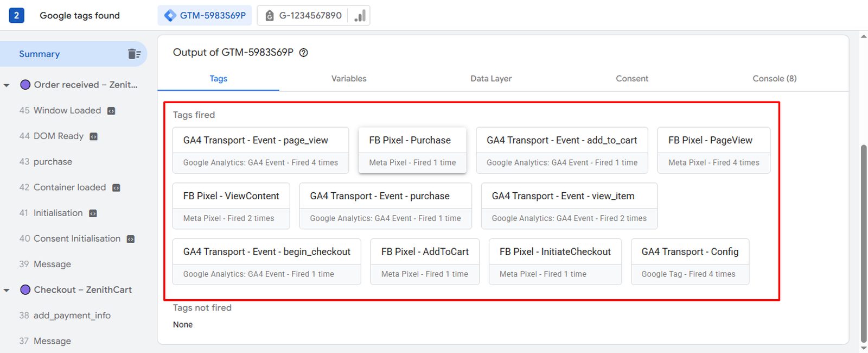Click the bar chart analytics icon after G-1234567890

click(360, 15)
